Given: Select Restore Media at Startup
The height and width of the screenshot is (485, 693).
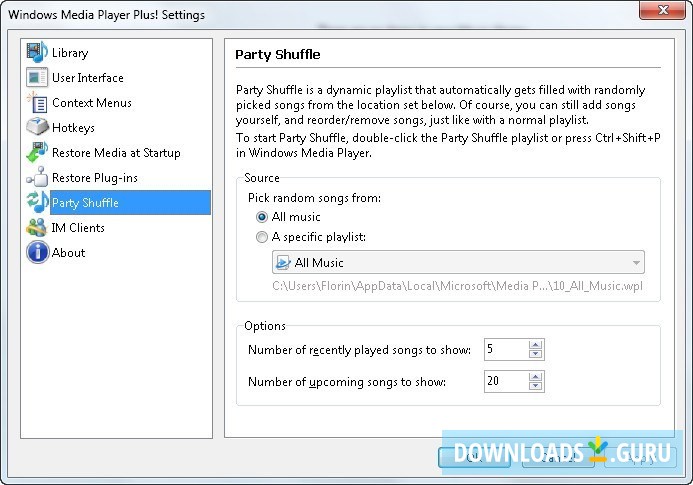Looking at the screenshot, I should click(x=116, y=153).
